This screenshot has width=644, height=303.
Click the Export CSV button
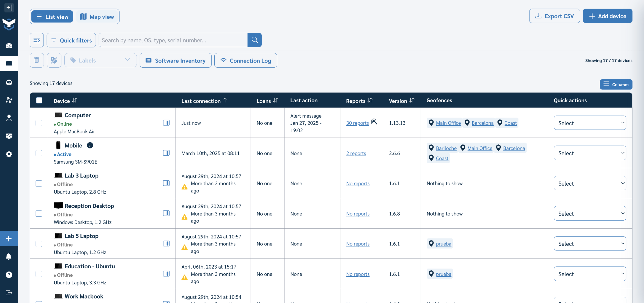point(554,16)
